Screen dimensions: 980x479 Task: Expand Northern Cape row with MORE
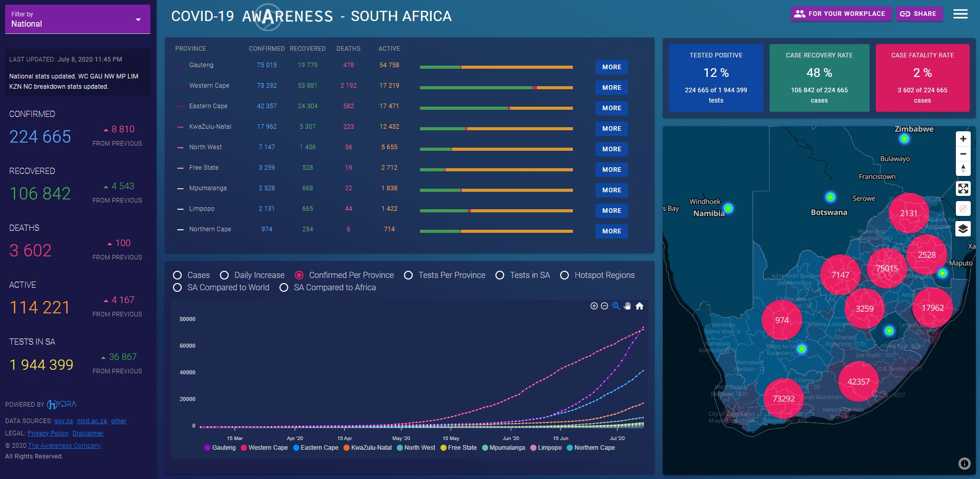click(611, 231)
